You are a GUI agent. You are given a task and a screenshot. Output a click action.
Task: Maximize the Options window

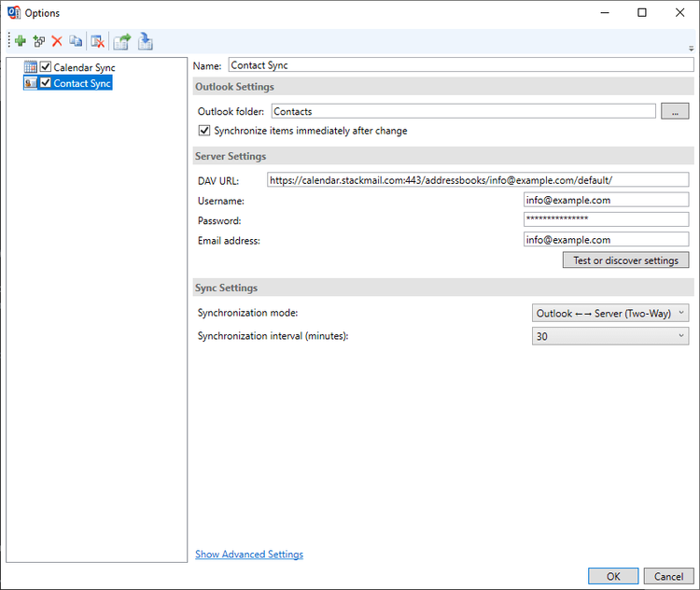tap(641, 12)
